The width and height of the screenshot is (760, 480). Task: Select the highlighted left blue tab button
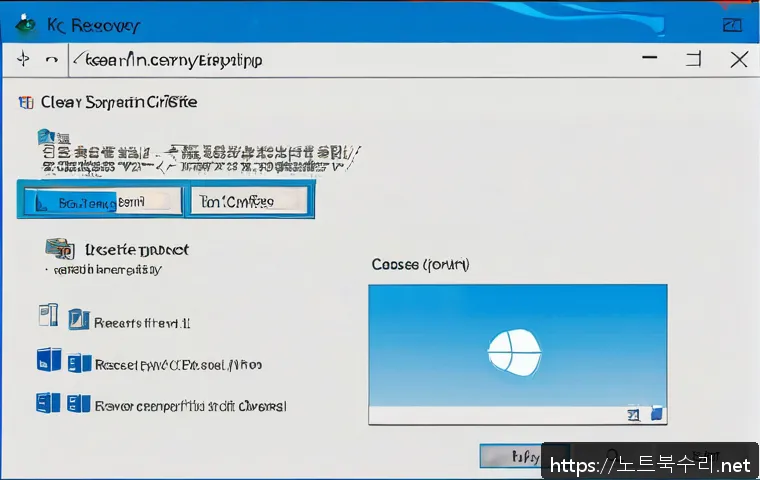tap(102, 201)
